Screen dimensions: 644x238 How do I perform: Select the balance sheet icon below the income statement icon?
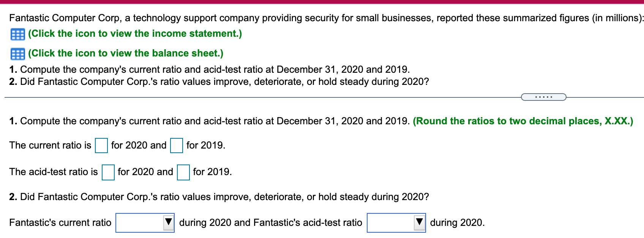(17, 53)
